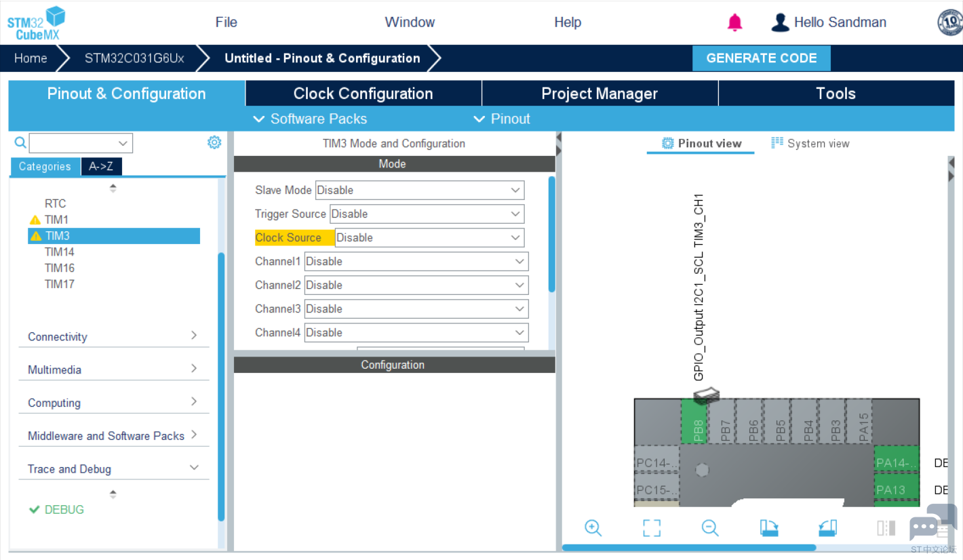Select TIM17 in the peripheral list

click(60, 285)
